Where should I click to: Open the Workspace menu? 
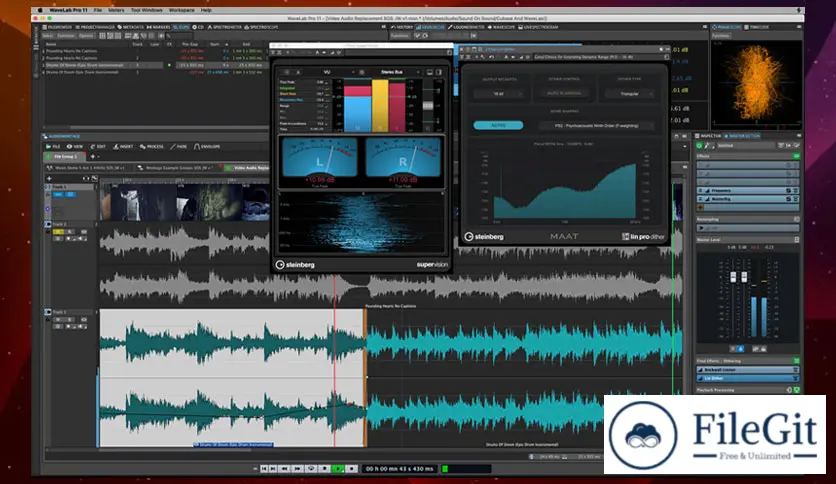point(182,10)
